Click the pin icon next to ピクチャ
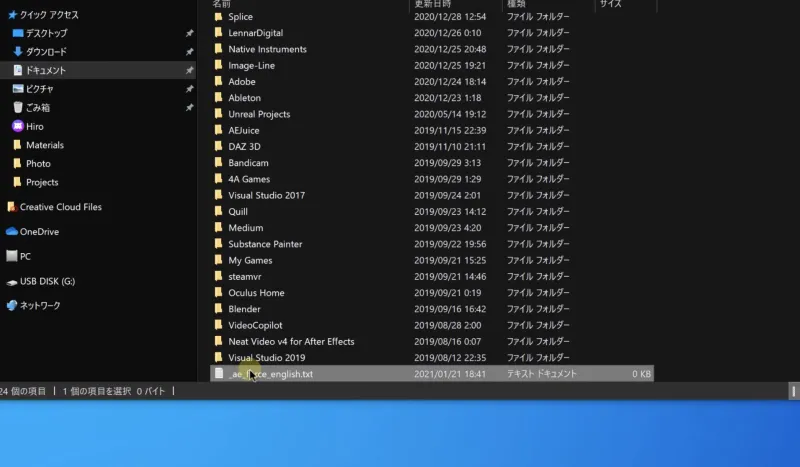 tap(189, 89)
